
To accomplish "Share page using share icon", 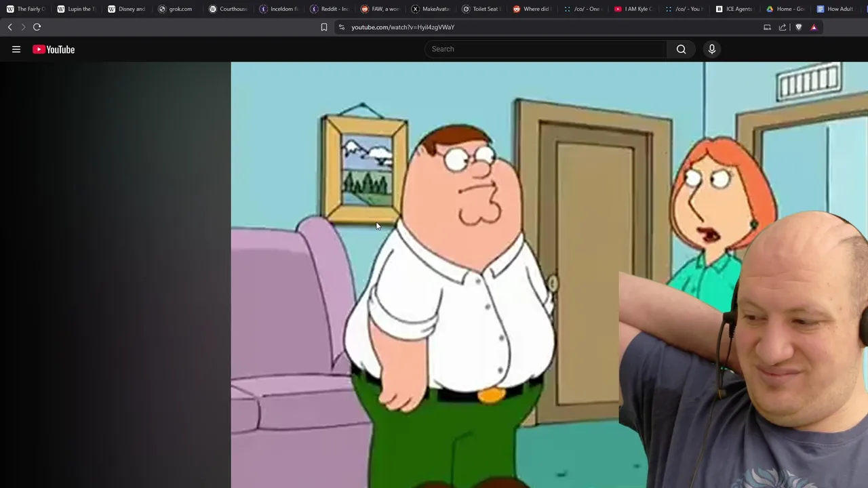I will (x=783, y=27).
